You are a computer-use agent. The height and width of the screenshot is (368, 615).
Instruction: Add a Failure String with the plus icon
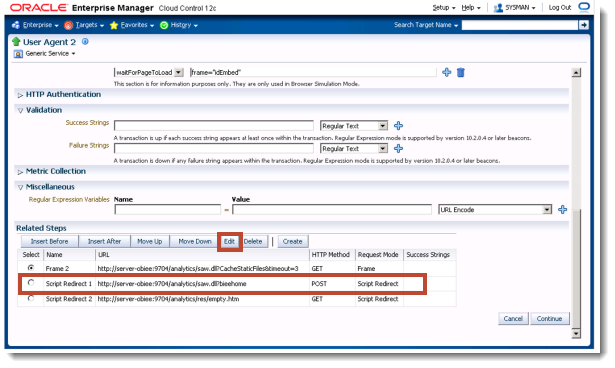pyautogui.click(x=398, y=149)
